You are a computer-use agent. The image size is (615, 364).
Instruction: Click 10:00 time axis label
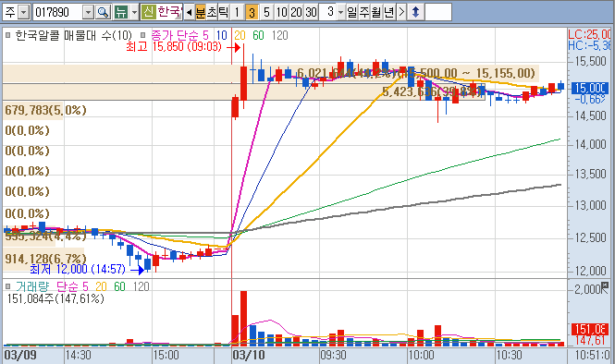(x=421, y=356)
